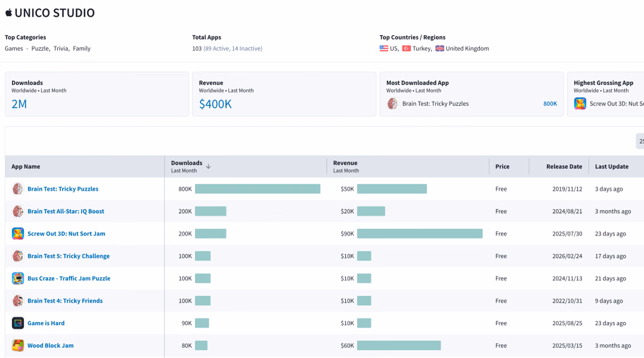Image resolution: width=644 pixels, height=358 pixels.
Task: Click the "9 days ago" last update cell
Action: (609, 301)
